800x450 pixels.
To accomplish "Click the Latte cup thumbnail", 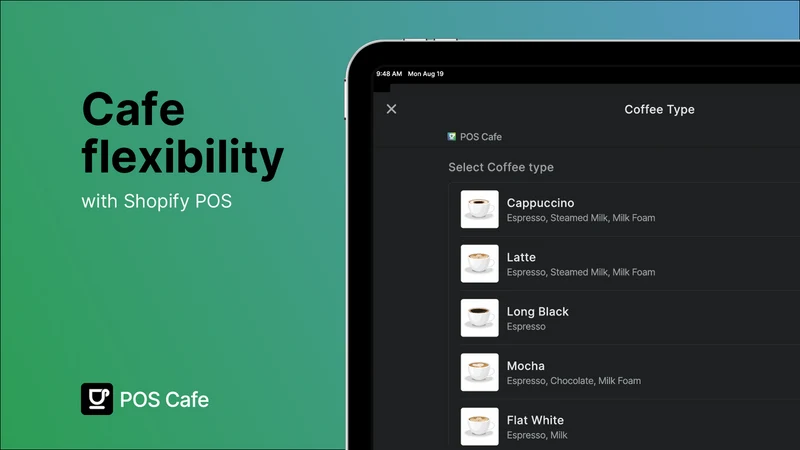I will (480, 264).
